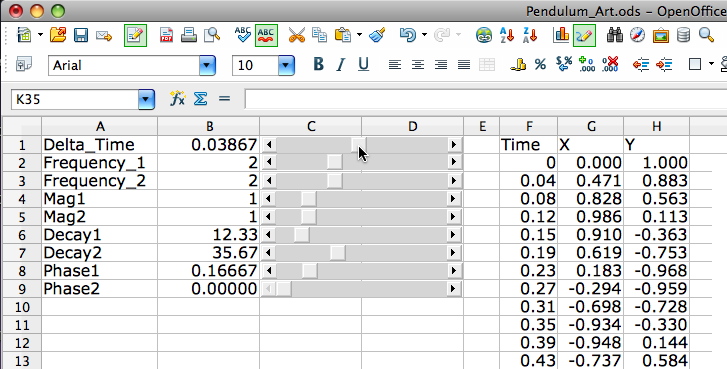Click into the formula input line
This screenshot has height=369, width=727.
pyautogui.click(x=485, y=99)
